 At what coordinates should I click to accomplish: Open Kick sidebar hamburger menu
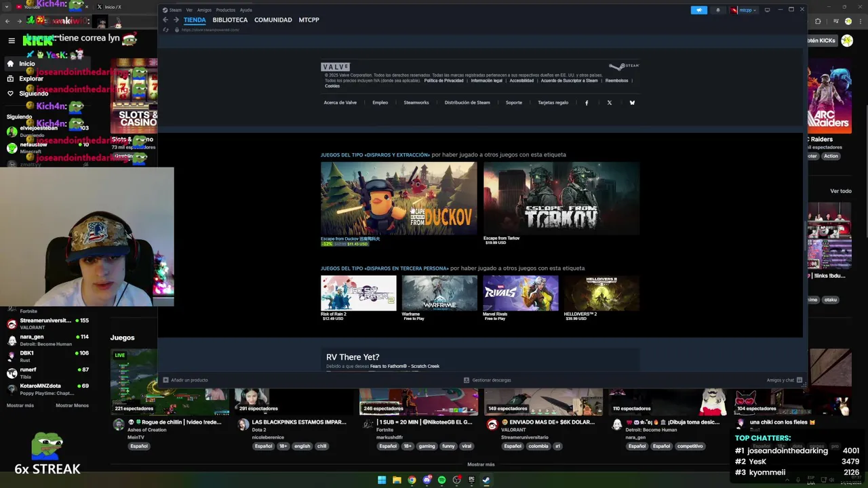pos(12,41)
